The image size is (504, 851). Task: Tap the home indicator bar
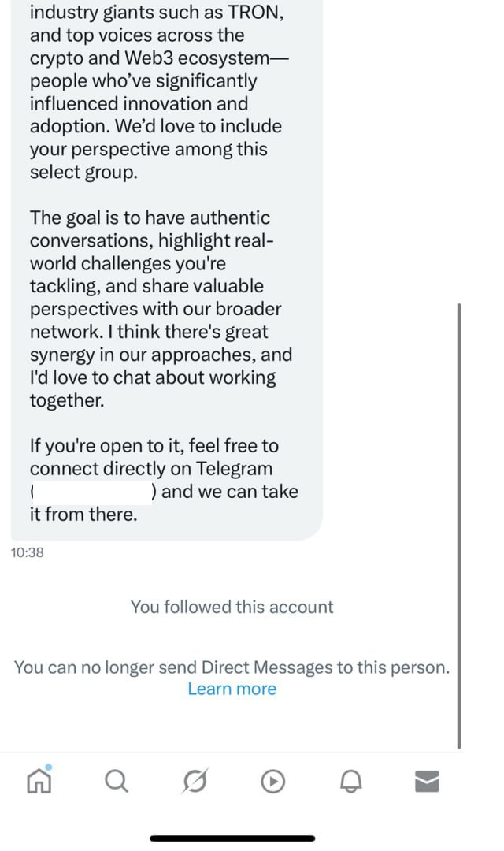coord(232,838)
